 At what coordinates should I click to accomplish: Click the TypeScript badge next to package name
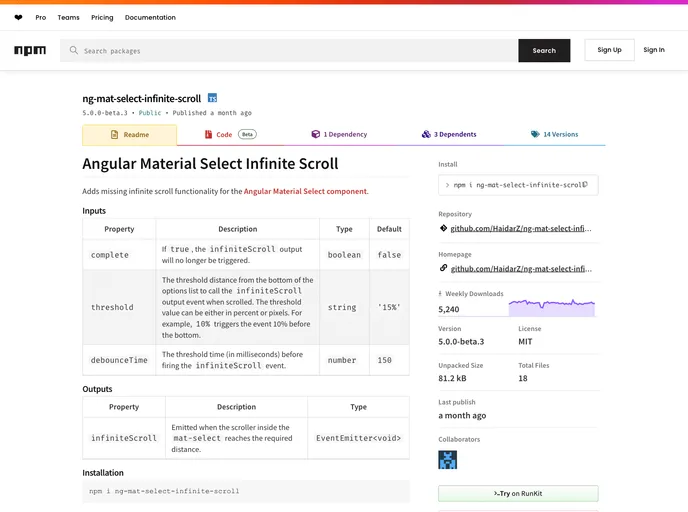(212, 98)
